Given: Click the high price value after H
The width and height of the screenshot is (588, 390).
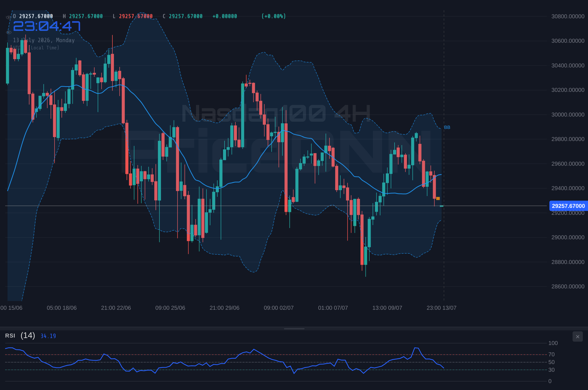Looking at the screenshot, I should [x=86, y=16].
